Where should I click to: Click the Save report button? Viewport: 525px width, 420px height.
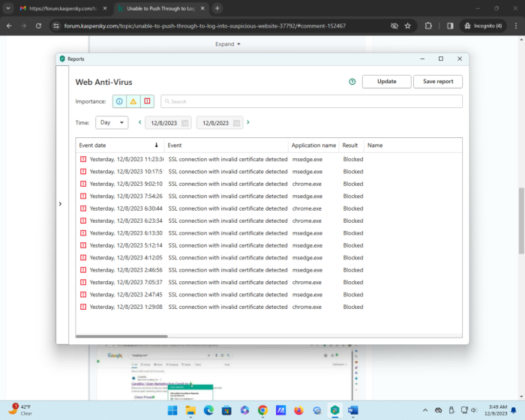click(438, 82)
